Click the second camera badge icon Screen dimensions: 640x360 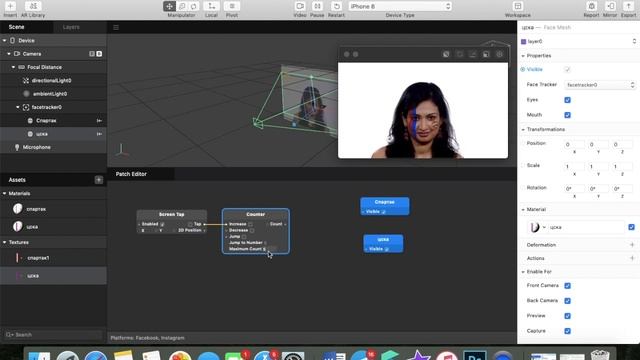99,54
